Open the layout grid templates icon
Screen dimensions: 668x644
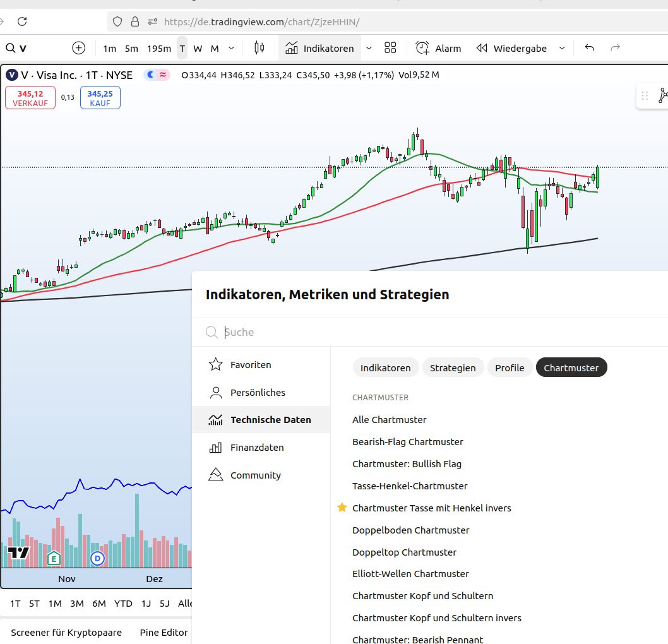(x=390, y=48)
